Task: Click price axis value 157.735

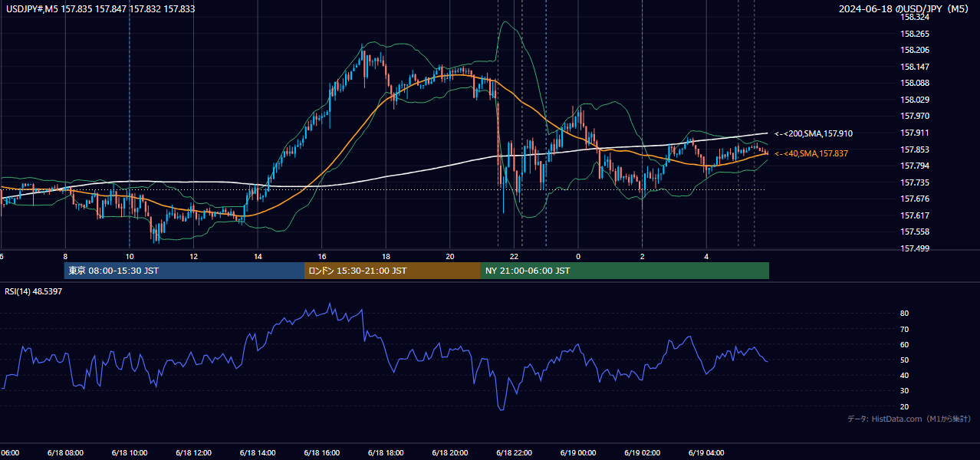Action: click(x=914, y=182)
